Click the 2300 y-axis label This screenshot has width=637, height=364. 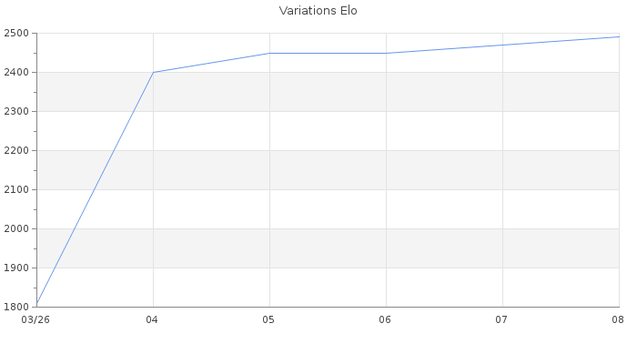[16, 111]
